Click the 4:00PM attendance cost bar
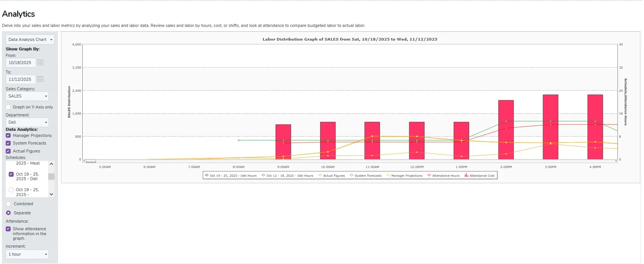This screenshot has height=264, width=644. pyautogui.click(x=595, y=127)
